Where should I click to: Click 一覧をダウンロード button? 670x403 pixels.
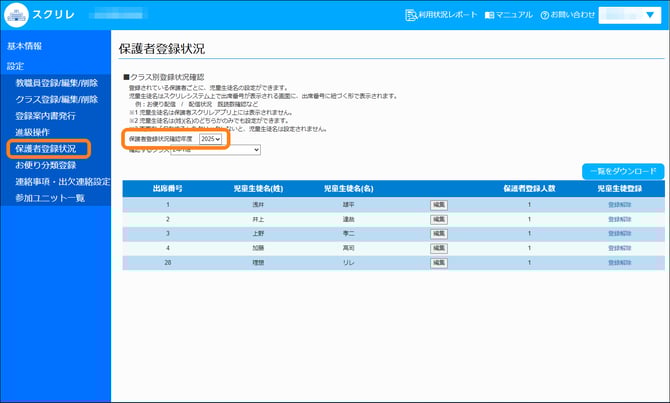623,171
